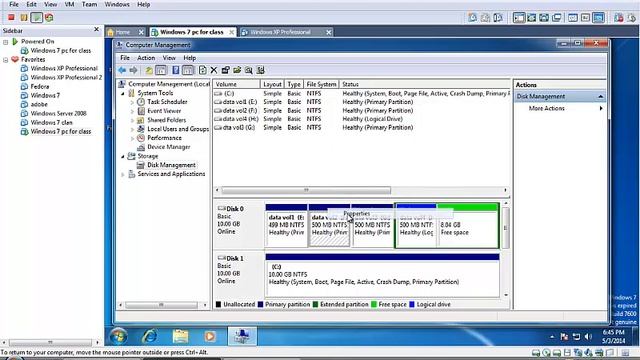Click the VMware revert to snapshot icon

coord(485,18)
